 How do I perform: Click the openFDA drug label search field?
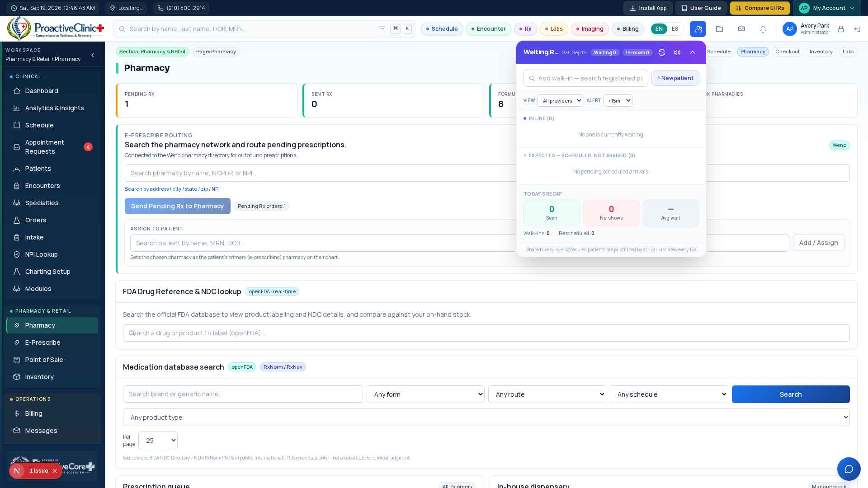point(486,333)
